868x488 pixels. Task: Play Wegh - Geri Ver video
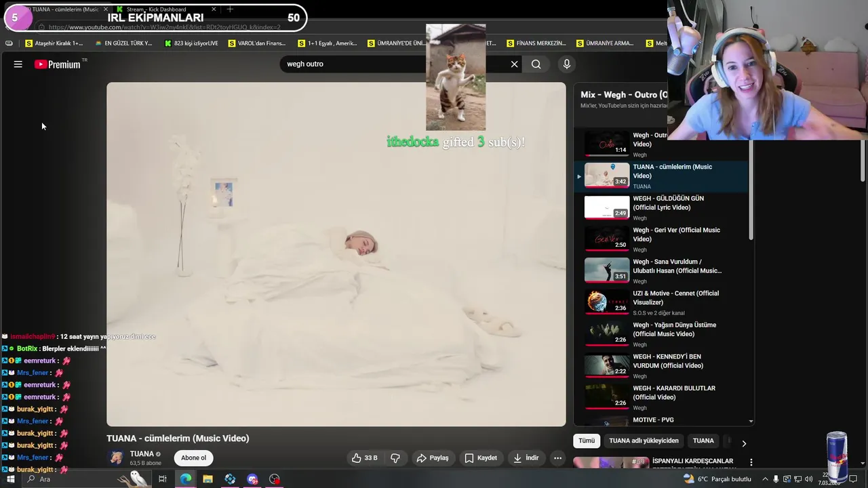click(x=661, y=239)
